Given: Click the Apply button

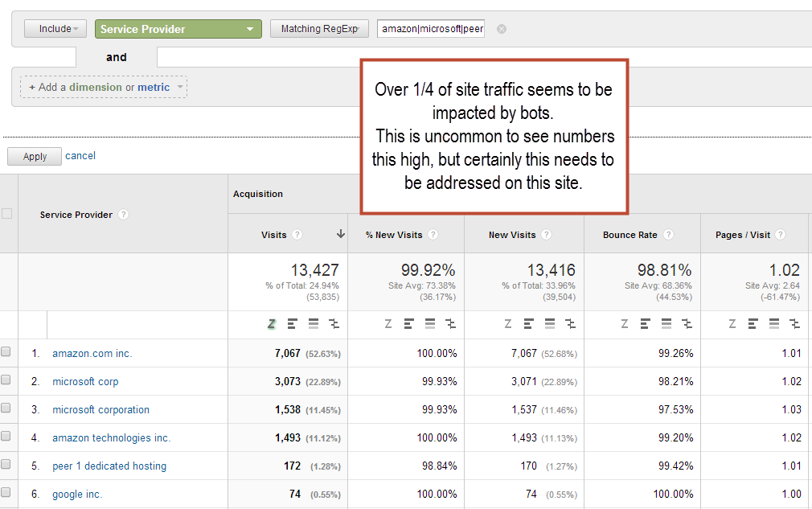Looking at the screenshot, I should click(x=35, y=156).
